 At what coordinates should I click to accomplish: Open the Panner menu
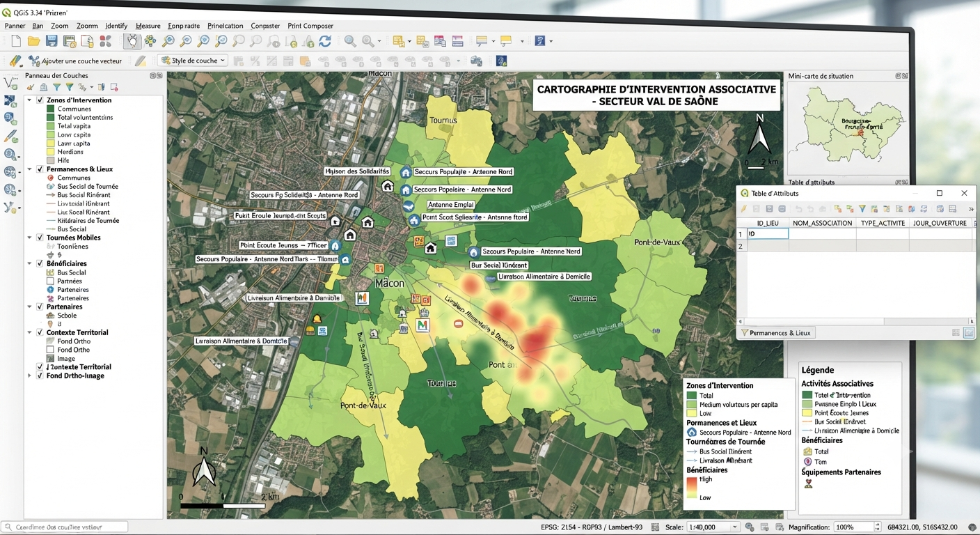(15, 26)
